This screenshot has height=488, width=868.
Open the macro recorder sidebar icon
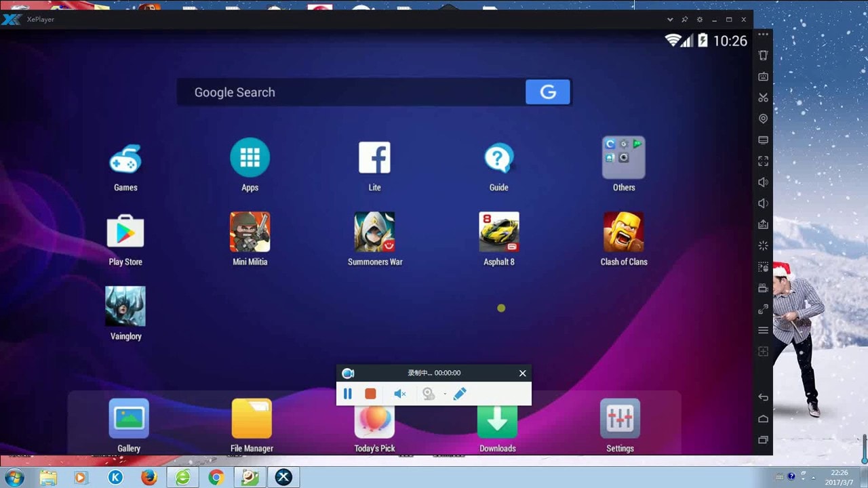(763, 267)
